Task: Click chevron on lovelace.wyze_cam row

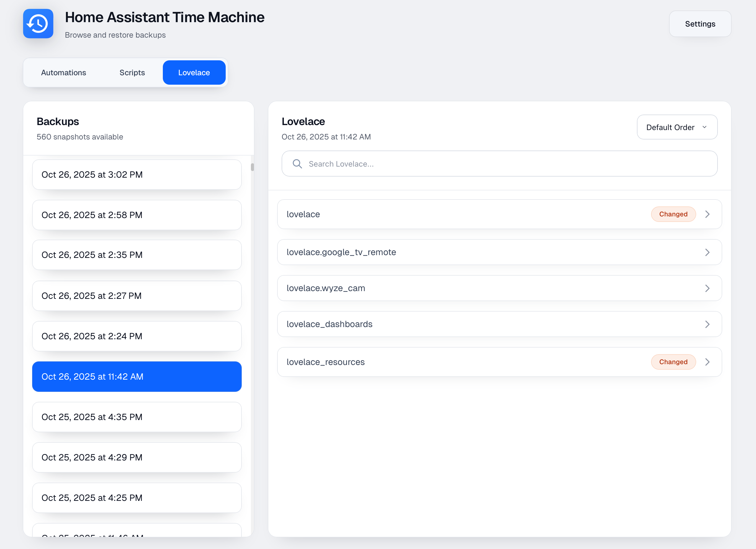Action: (707, 288)
